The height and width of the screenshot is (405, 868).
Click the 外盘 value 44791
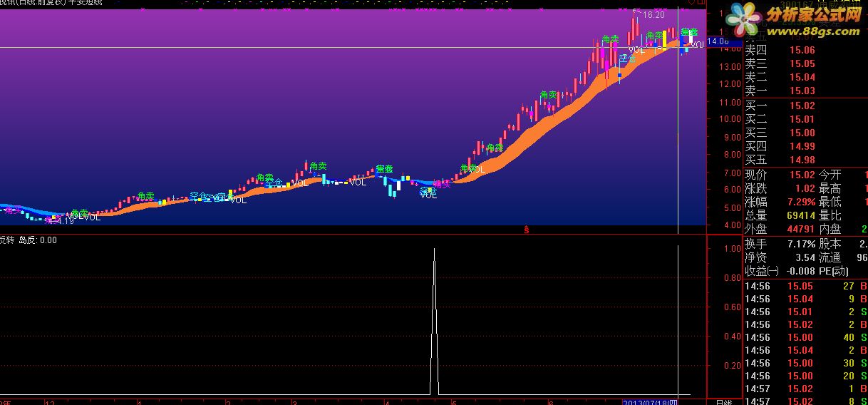pyautogui.click(x=801, y=229)
